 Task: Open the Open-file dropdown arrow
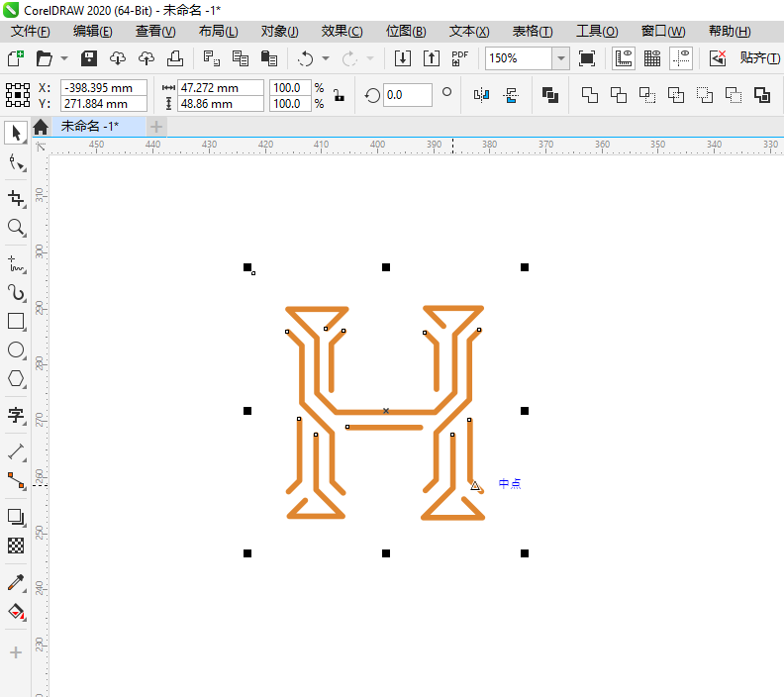tap(64, 58)
